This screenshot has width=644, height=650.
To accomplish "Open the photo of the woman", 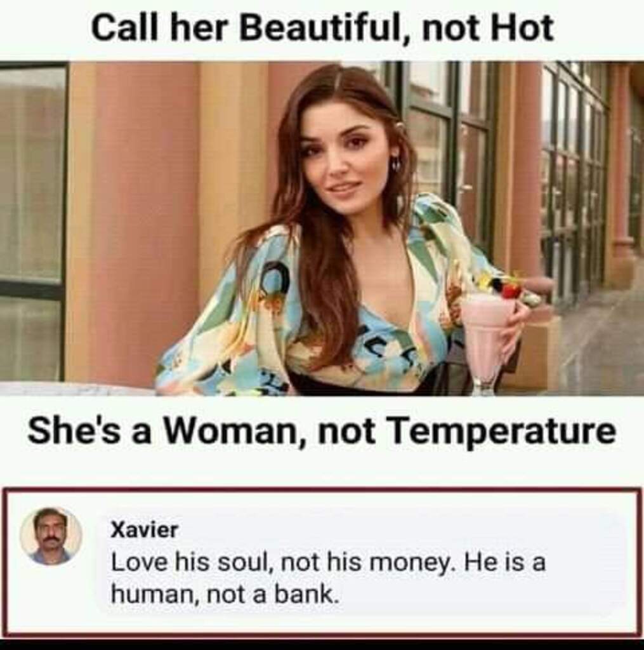I will (x=322, y=228).
